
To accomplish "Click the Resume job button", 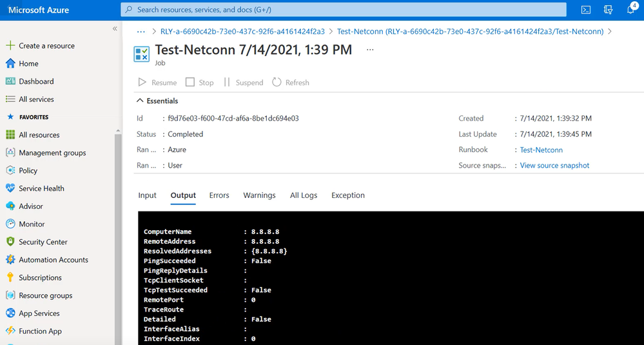I will tap(157, 82).
